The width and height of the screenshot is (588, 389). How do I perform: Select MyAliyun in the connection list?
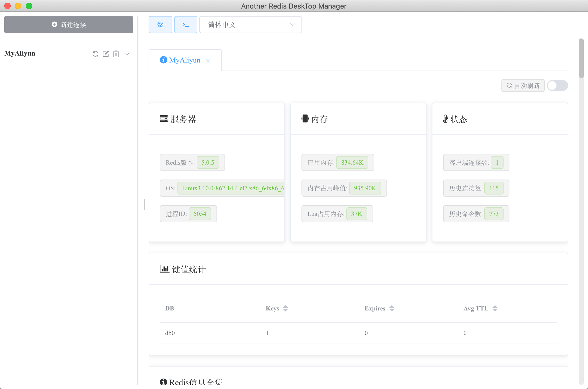[x=20, y=53]
